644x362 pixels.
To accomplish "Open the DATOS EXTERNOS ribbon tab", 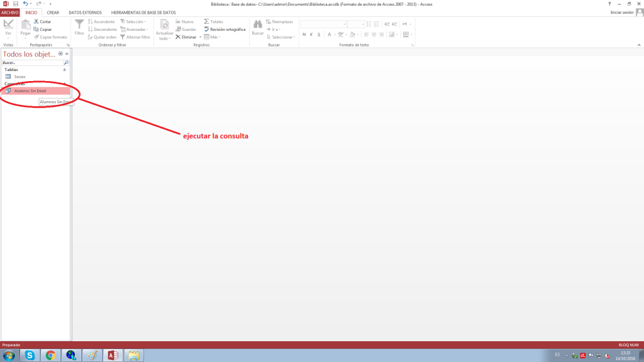I will [x=85, y=13].
